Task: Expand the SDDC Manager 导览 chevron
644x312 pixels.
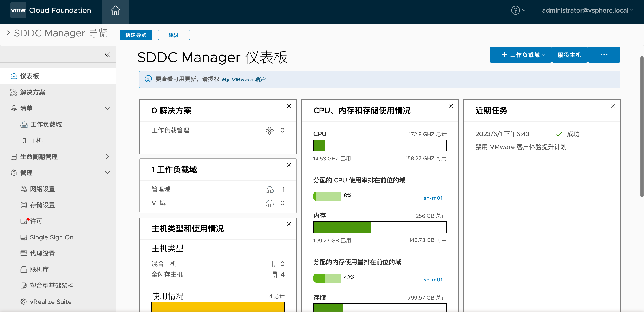Action: pyautogui.click(x=9, y=33)
